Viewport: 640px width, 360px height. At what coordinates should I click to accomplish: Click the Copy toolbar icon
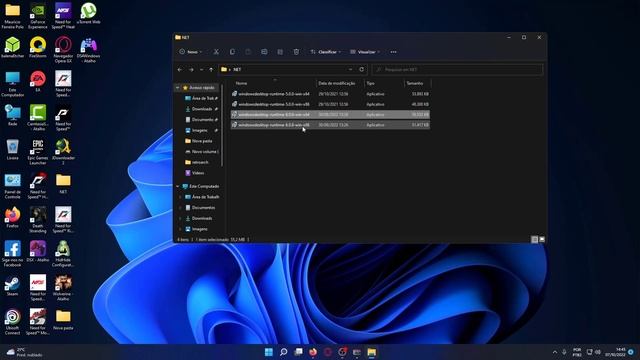(232, 52)
